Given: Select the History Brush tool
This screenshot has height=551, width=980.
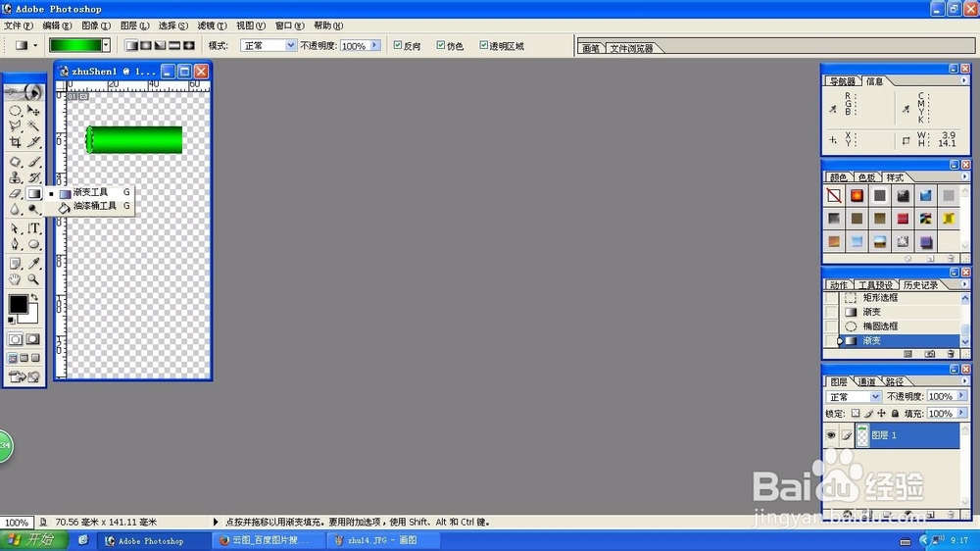Looking at the screenshot, I should 33,177.
